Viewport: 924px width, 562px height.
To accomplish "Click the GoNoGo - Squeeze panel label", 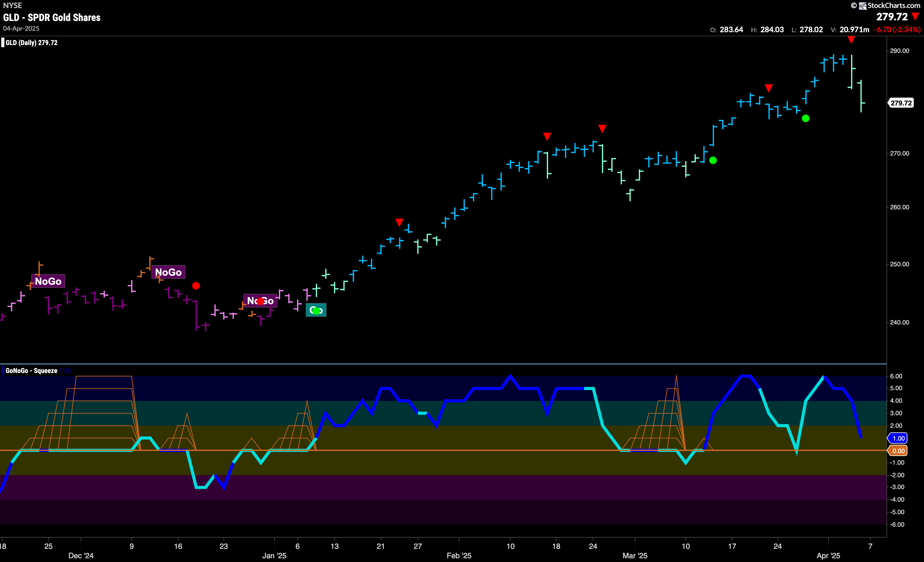I will click(32, 371).
